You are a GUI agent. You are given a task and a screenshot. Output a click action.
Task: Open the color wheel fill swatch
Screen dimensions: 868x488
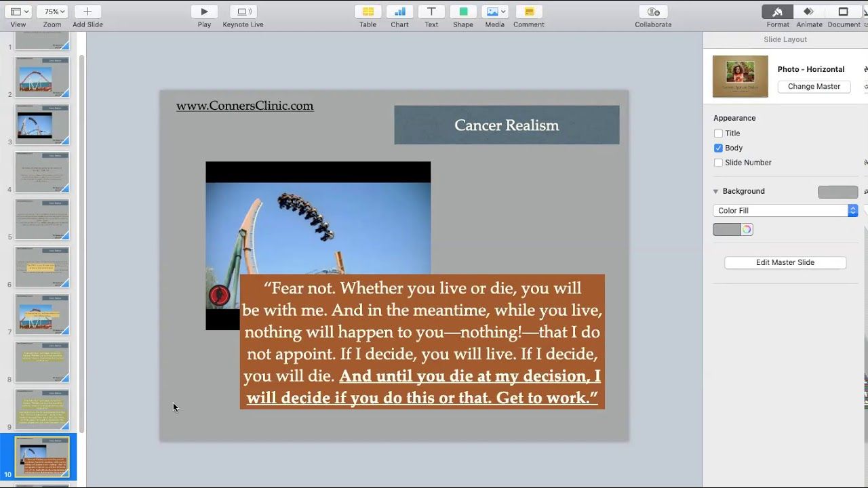click(747, 230)
